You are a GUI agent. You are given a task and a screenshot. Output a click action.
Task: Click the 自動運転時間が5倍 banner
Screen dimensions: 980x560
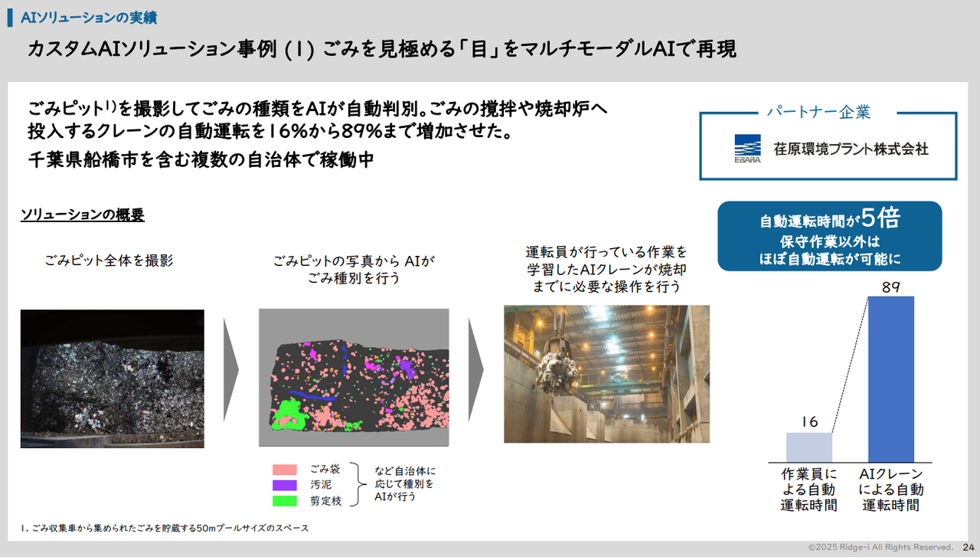829,236
